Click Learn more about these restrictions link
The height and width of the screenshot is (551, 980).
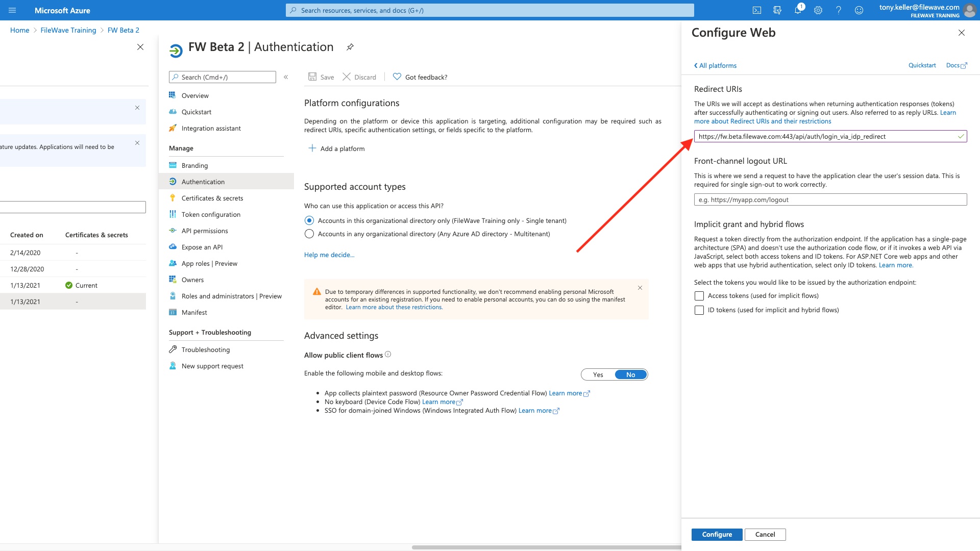(x=394, y=307)
